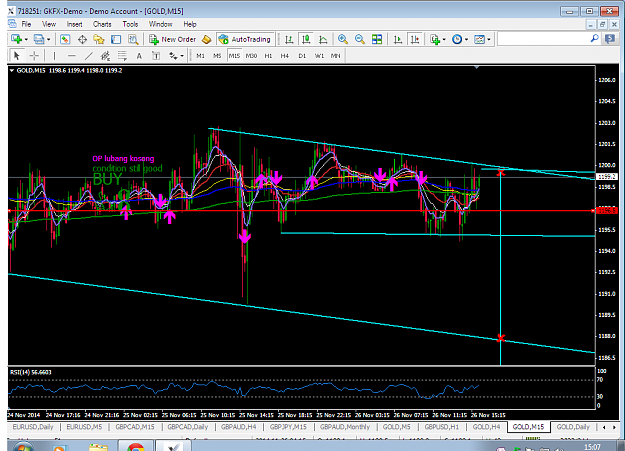
Task: Select the Fibonacci Retracement tool
Action: [x=122, y=55]
